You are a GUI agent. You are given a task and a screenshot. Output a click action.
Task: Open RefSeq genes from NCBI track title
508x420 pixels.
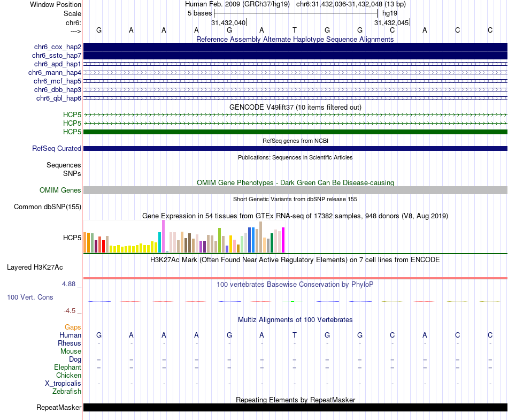(x=295, y=141)
